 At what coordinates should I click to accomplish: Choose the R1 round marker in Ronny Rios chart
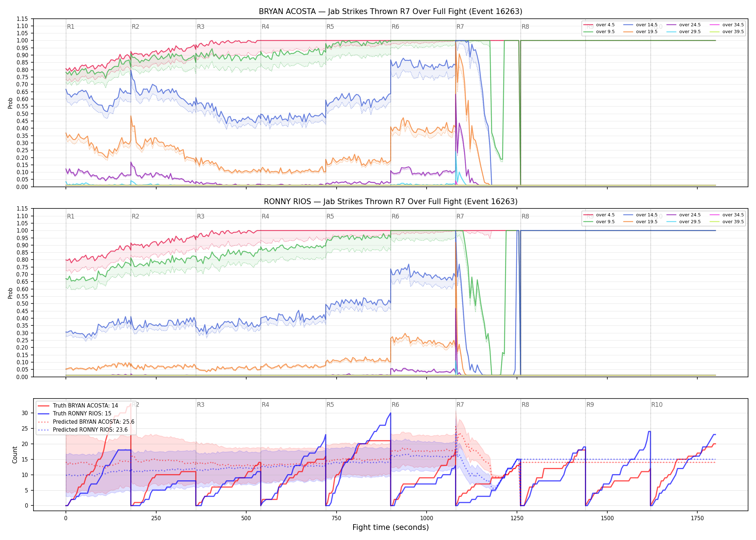(x=71, y=216)
